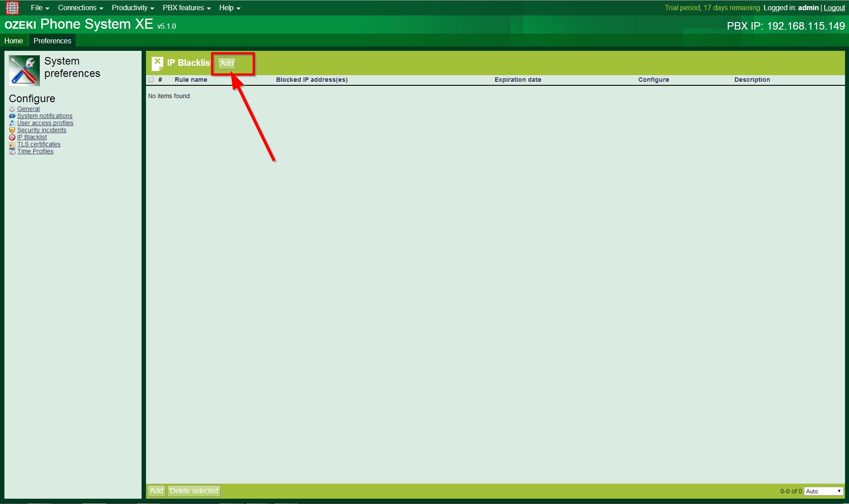Open Security incidents link

click(42, 130)
